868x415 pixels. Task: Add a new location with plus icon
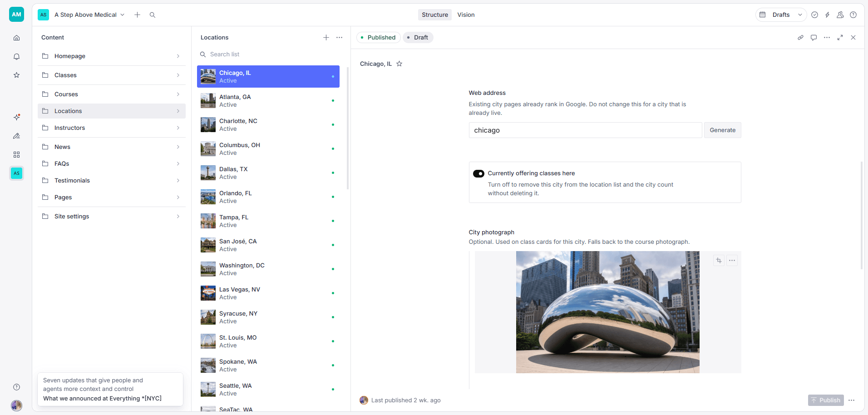(326, 37)
